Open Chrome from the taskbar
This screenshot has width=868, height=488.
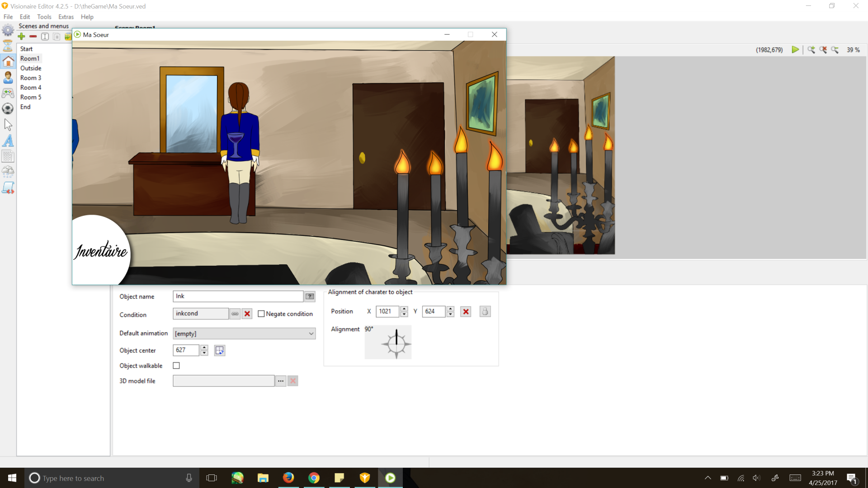point(314,478)
